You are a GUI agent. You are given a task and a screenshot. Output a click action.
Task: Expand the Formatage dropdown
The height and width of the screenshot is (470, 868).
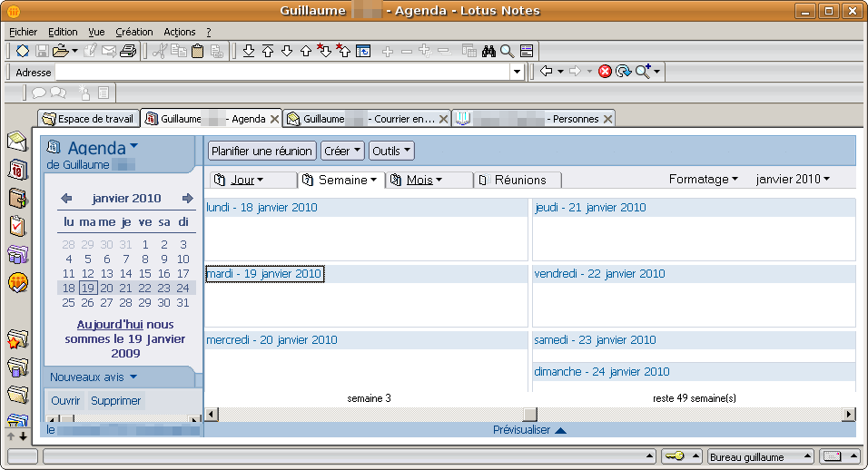(x=703, y=180)
